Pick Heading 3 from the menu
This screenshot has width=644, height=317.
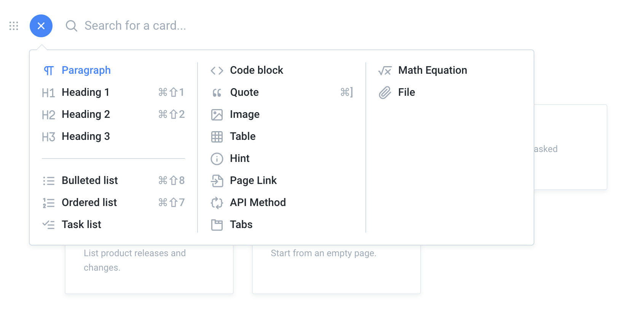(86, 136)
